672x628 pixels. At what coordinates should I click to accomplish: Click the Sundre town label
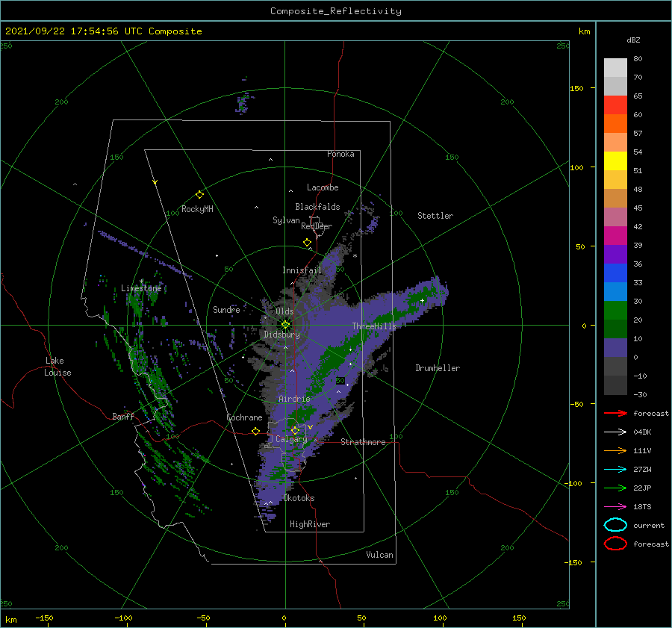pos(226,309)
